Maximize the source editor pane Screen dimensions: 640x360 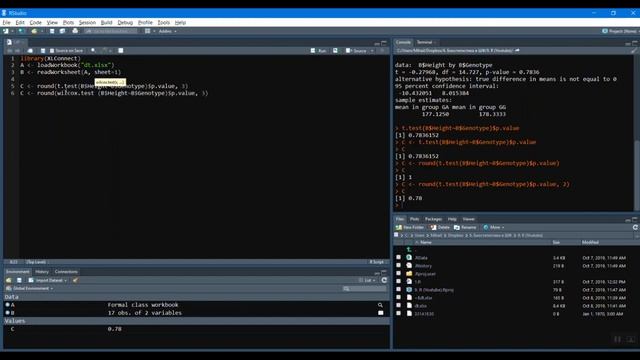coord(384,42)
